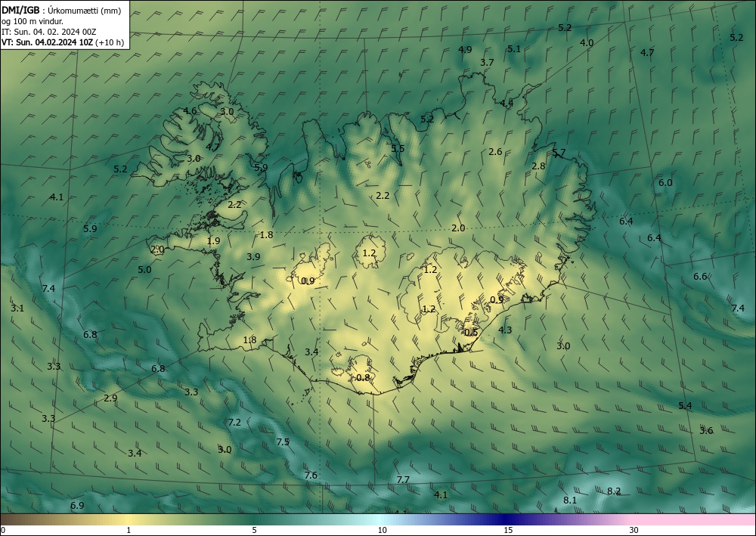Select the map value 1.9 in west Iceland
The height and width of the screenshot is (536, 756).
click(213, 240)
